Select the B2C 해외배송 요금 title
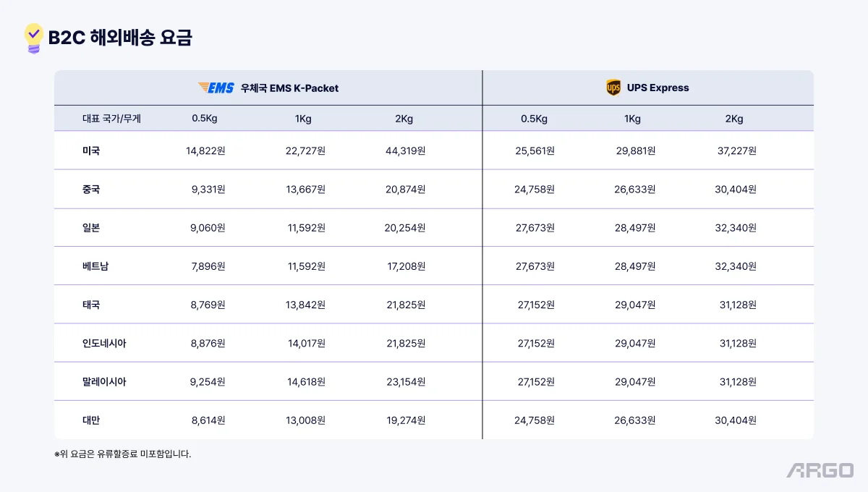The height and width of the screenshot is (492, 868). (x=120, y=38)
